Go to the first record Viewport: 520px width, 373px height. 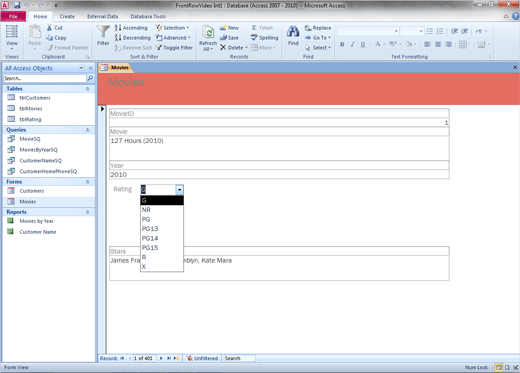point(122,358)
